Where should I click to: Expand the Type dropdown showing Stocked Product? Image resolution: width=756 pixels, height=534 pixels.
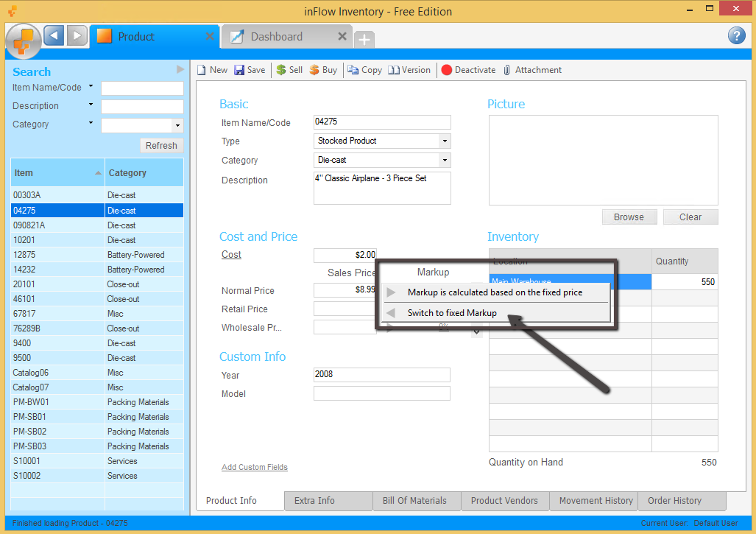(445, 141)
